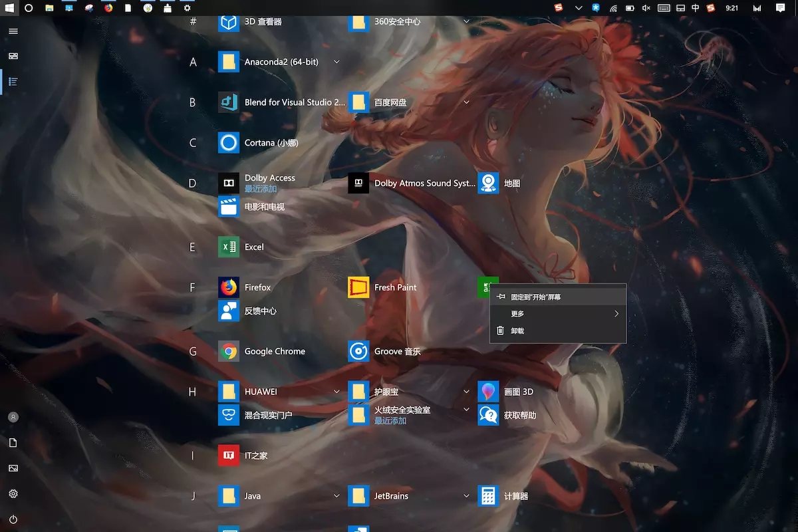798x532 pixels.
Task: Open 电影和电视 app
Action: pyautogui.click(x=251, y=207)
